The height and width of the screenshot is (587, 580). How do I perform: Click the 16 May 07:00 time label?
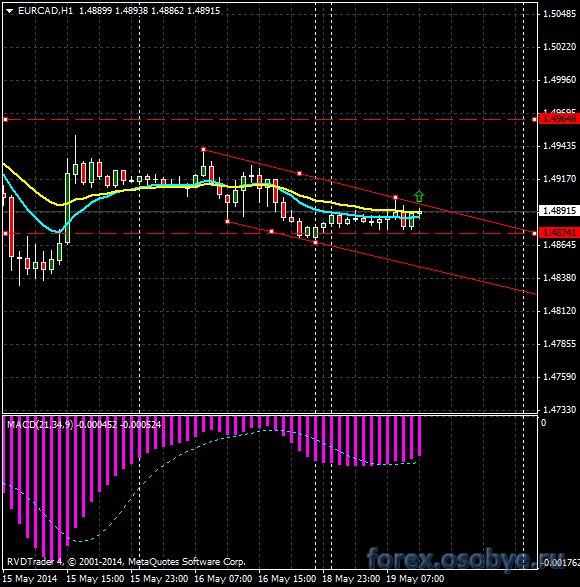(223, 579)
